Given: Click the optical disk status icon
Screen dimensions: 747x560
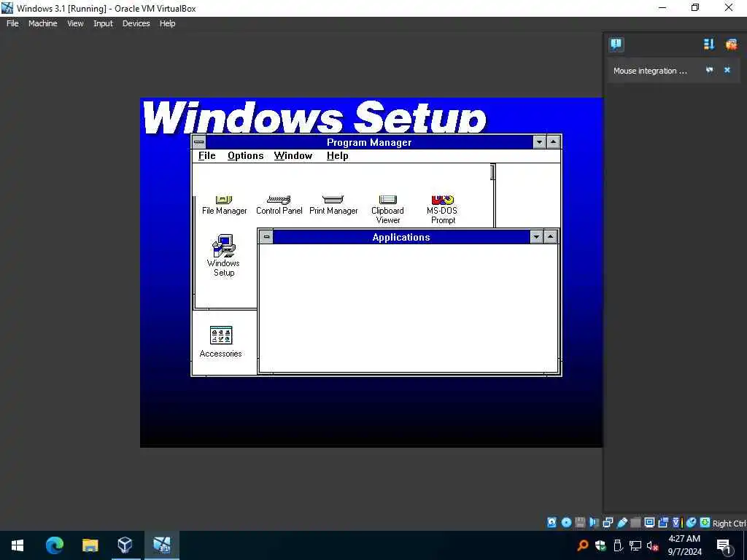Looking at the screenshot, I should (566, 522).
